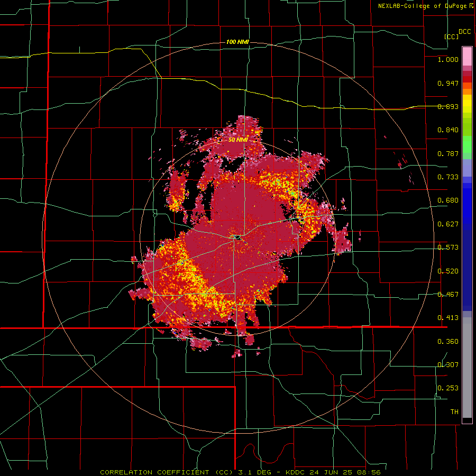The image size is (476, 476).
Task: Pick the gray color bar segment
Action: (x=467, y=368)
